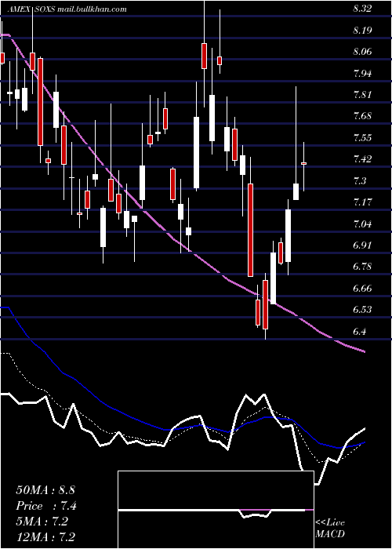Click the '12MA : 7.2' readout
The height and width of the screenshot is (549, 392).
point(45,537)
